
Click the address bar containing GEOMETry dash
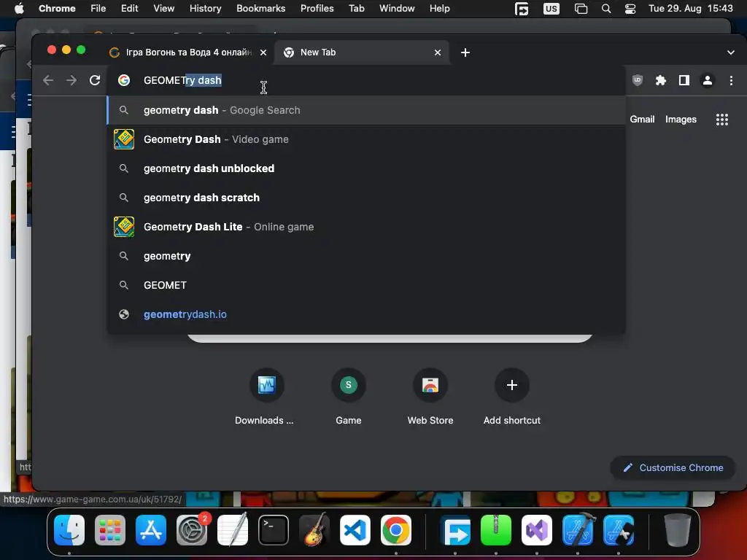coord(365,80)
